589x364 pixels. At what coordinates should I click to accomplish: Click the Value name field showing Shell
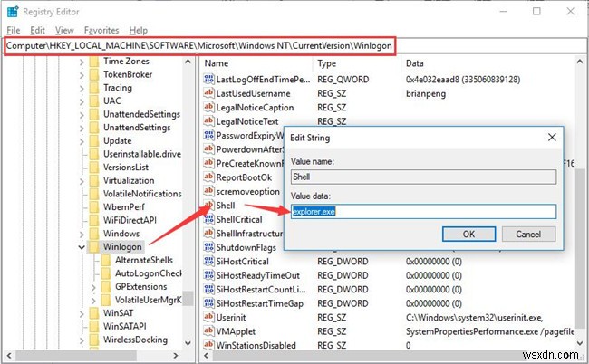pos(423,177)
